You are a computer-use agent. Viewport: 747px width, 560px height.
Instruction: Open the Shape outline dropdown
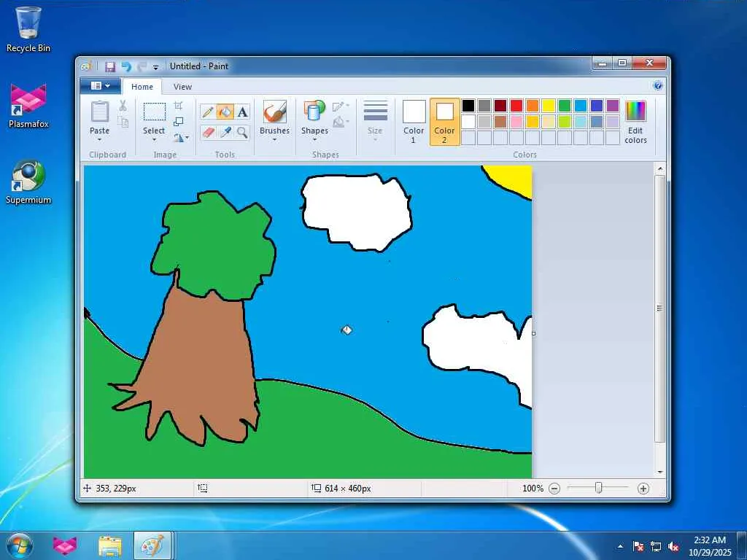341,106
